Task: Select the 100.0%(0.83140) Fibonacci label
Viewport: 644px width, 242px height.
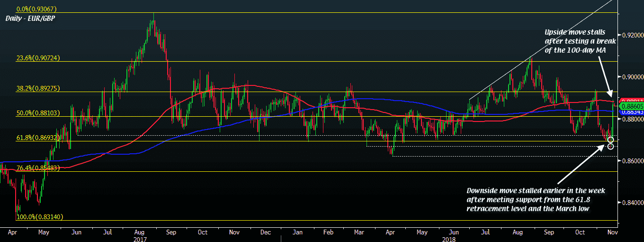Action: 40,216
